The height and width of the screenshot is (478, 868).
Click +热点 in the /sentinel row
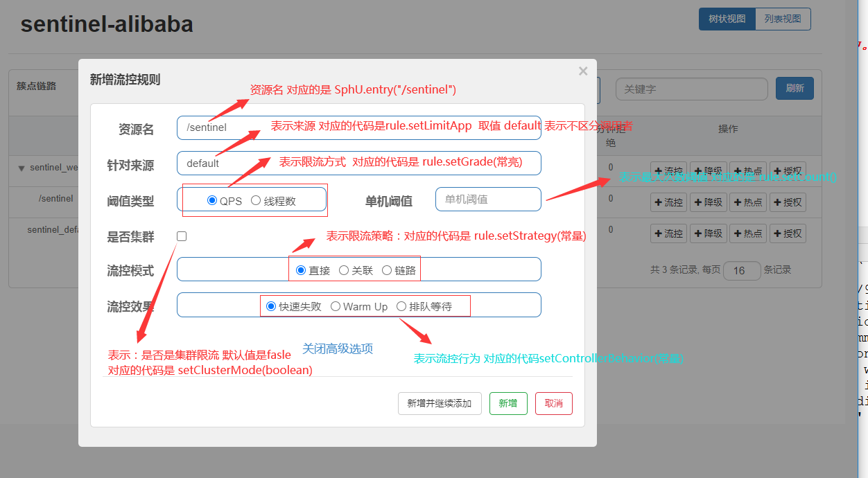click(747, 202)
